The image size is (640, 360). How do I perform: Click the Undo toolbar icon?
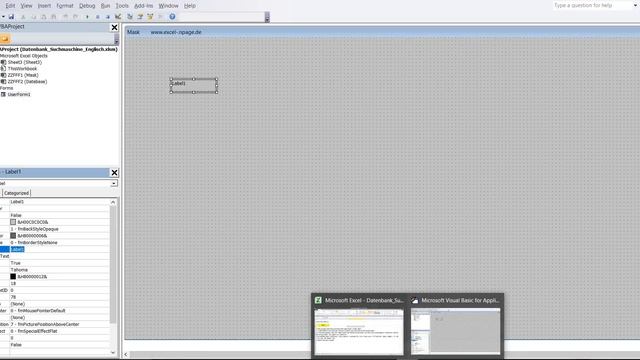pos(65,17)
